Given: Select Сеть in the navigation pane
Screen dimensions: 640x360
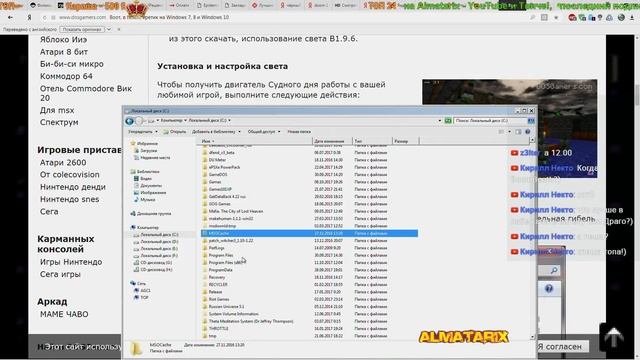Looking at the screenshot, I should tap(138, 283).
